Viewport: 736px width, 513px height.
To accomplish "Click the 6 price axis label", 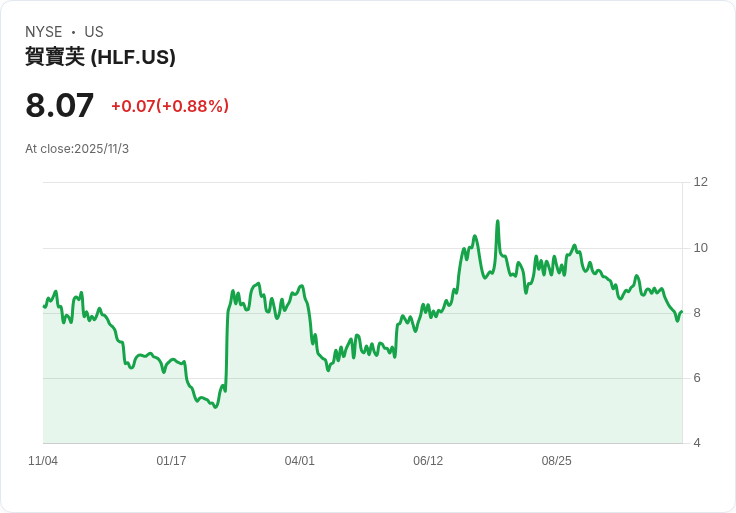I will pyautogui.click(x=697, y=378).
